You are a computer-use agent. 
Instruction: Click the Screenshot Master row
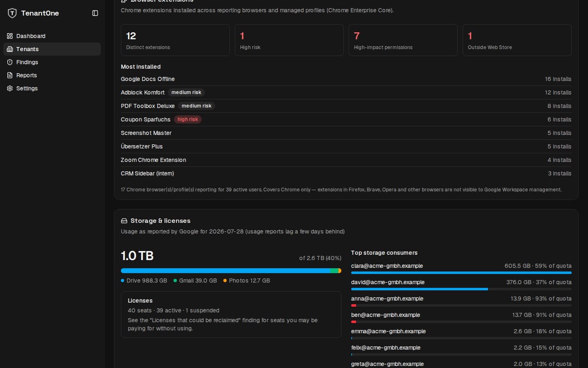[x=346, y=133]
